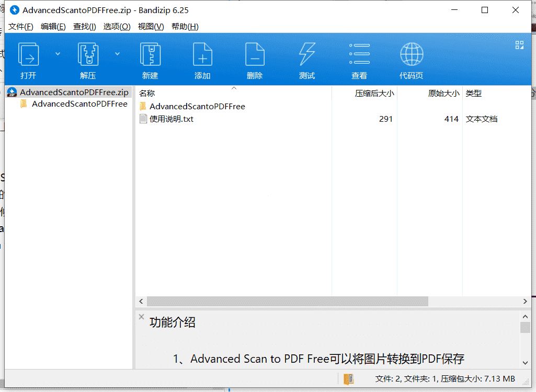
Task: Open the 视图(V) menu
Action: click(x=151, y=27)
